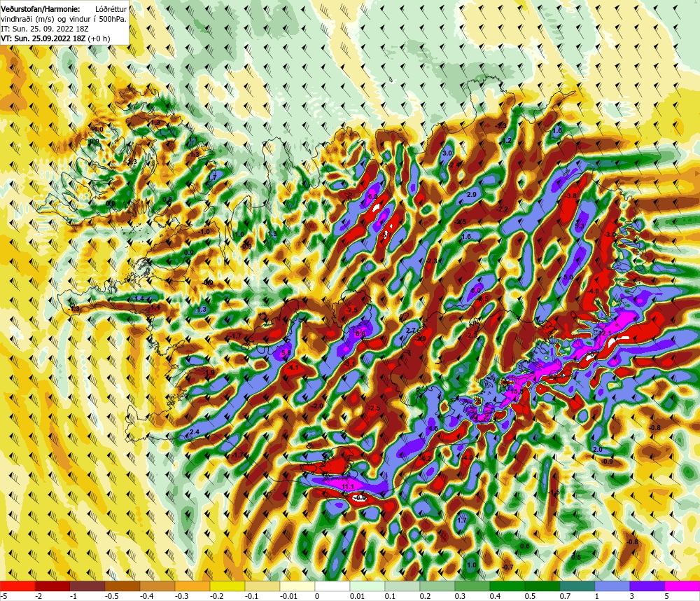Click the 'vindhraði (m/s) og vindur í 500hPa.' line
Viewport: 700px width, 601px height.
click(64, 19)
